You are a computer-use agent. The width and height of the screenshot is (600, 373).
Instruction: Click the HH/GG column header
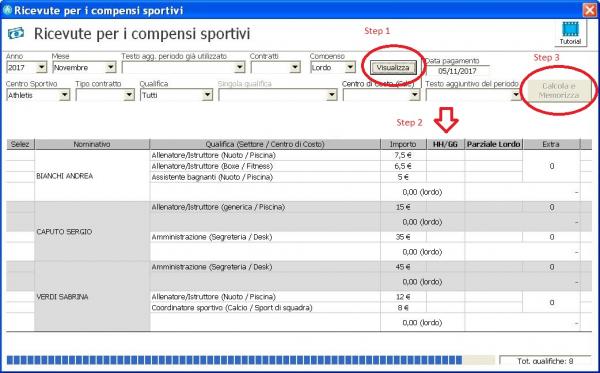(445, 144)
